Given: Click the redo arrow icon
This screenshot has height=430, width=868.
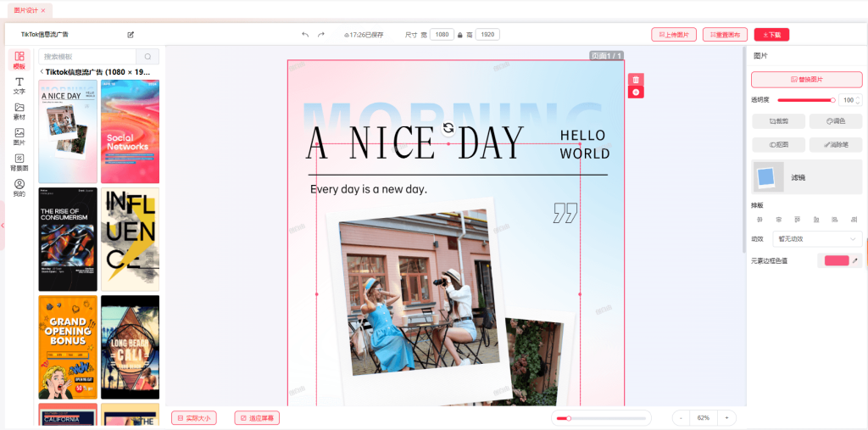Looking at the screenshot, I should [321, 35].
